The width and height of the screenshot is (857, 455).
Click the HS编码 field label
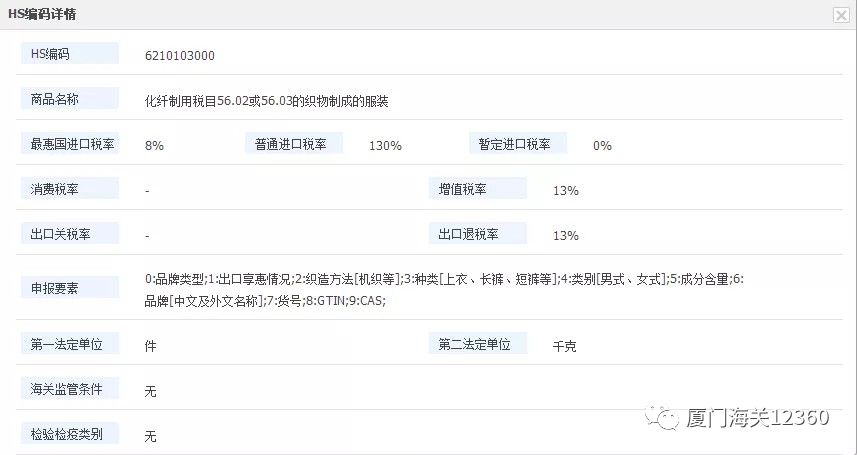point(69,53)
